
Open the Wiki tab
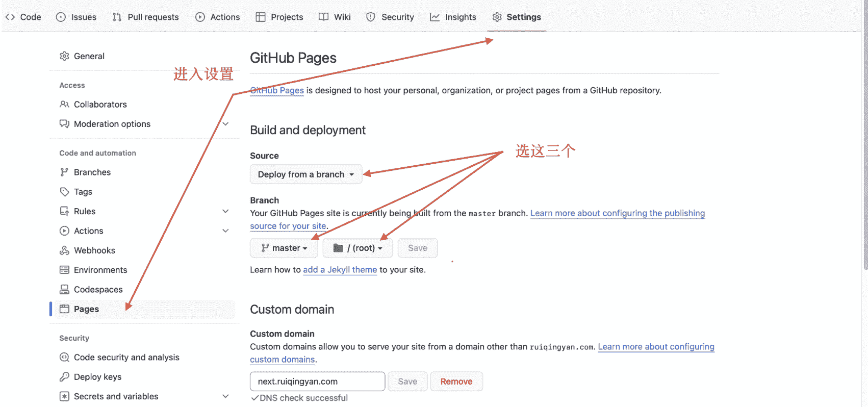click(335, 17)
